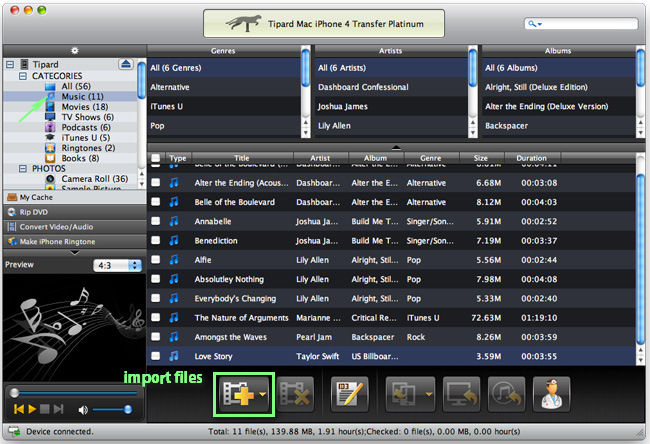Click the play button in preview
650x444 pixels.
tap(32, 409)
